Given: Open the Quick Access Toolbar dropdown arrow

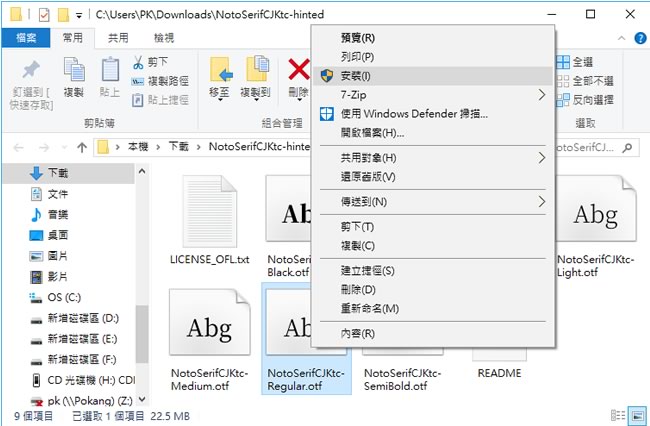Looking at the screenshot, I should pyautogui.click(x=79, y=16).
